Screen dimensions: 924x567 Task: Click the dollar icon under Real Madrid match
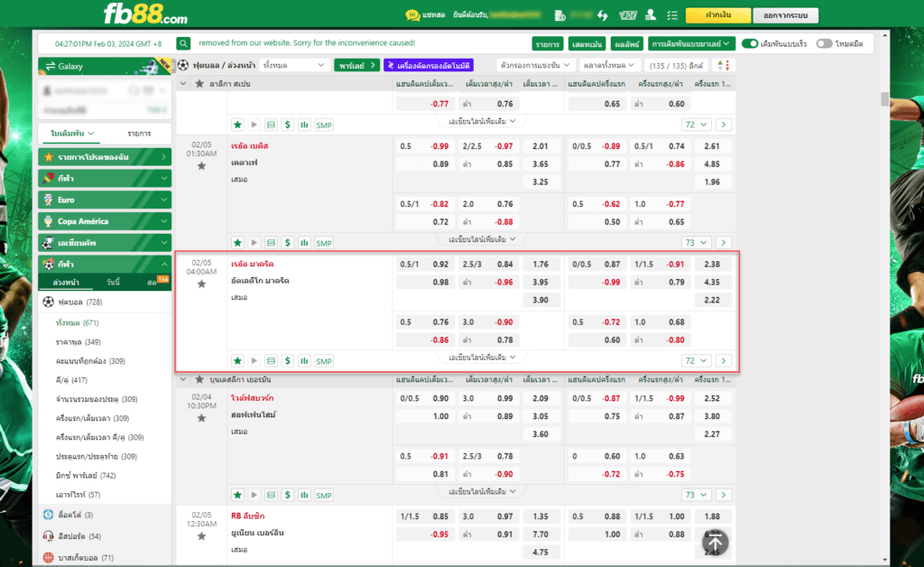[287, 361]
